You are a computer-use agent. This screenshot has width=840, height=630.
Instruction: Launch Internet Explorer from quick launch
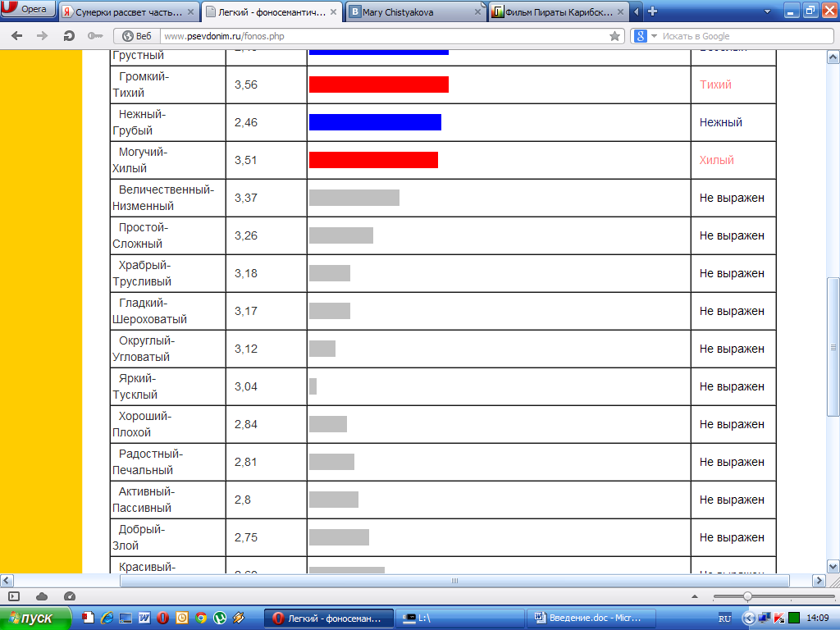[107, 618]
